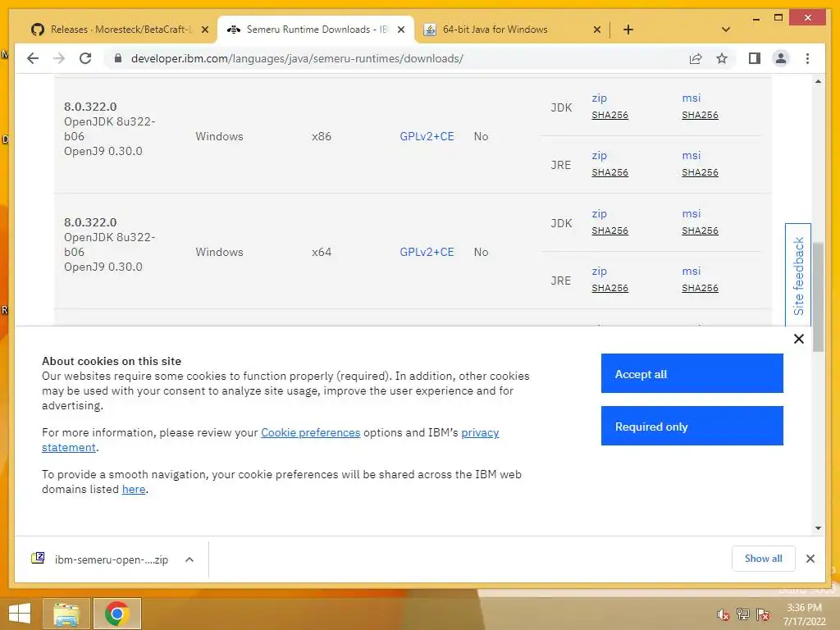Download x86 JDK msi installer

(691, 98)
